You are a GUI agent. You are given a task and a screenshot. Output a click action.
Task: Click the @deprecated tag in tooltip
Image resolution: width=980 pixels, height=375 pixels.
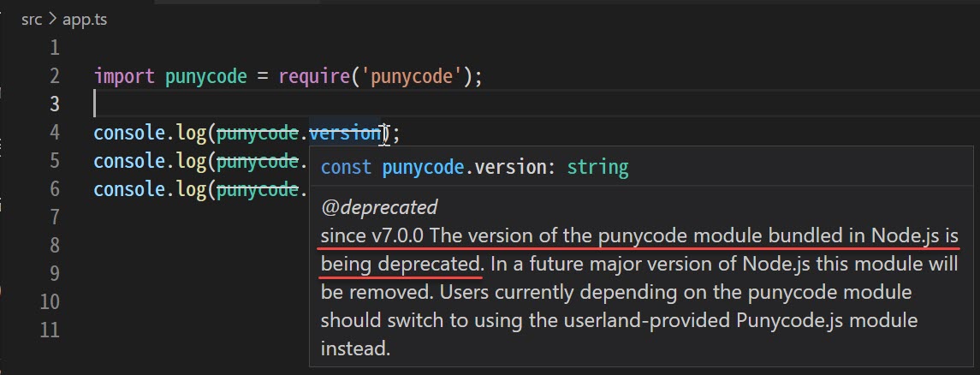point(379,207)
